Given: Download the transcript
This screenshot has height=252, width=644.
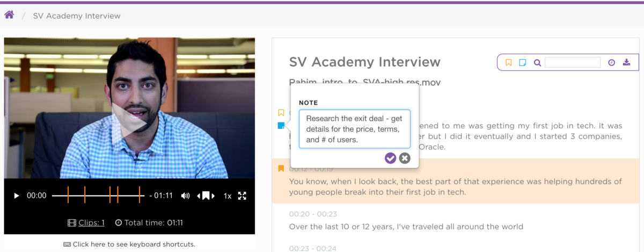Looking at the screenshot, I should click(626, 63).
